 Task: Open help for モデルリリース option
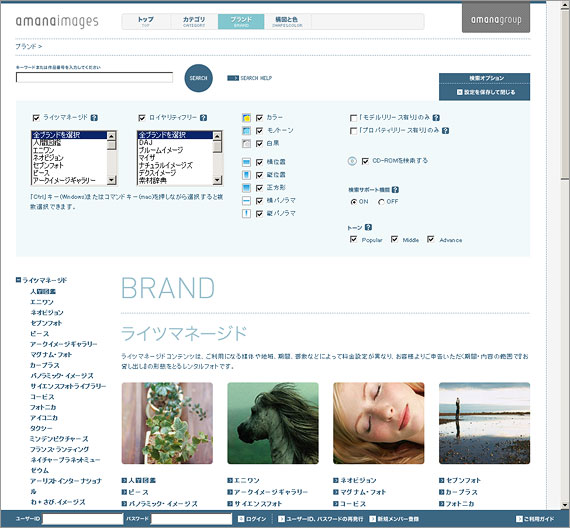[x=436, y=118]
